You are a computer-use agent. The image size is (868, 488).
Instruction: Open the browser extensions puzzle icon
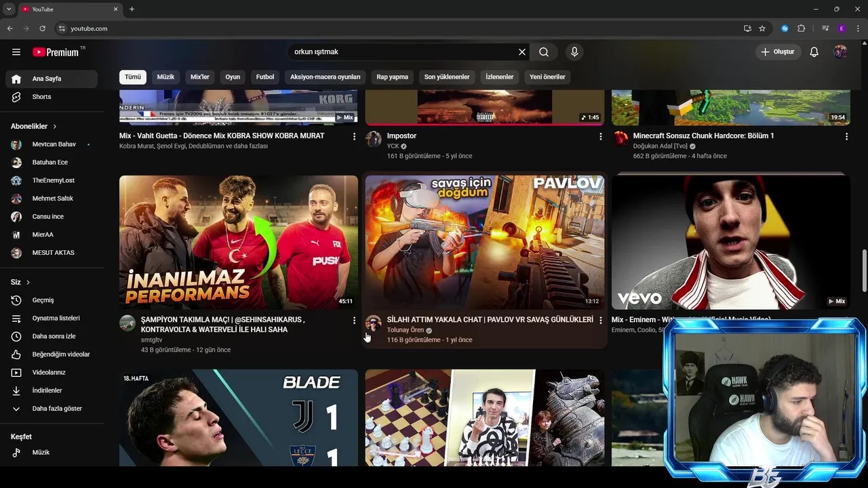[x=802, y=28]
